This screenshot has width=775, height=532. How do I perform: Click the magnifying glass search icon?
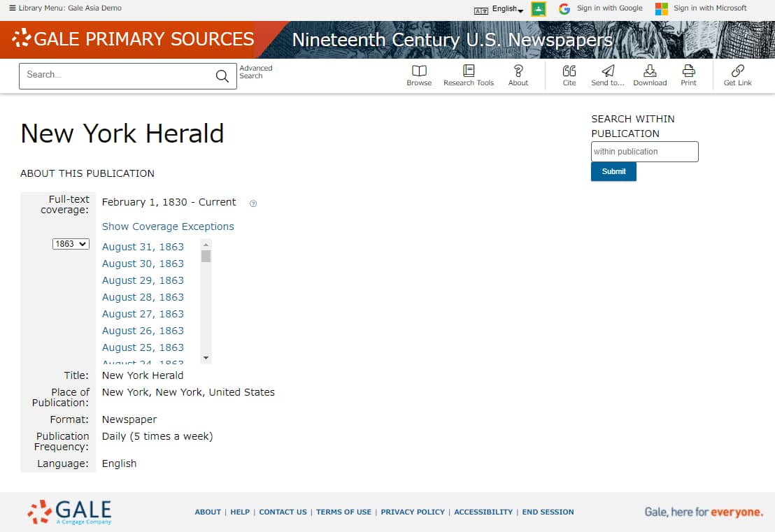point(222,76)
